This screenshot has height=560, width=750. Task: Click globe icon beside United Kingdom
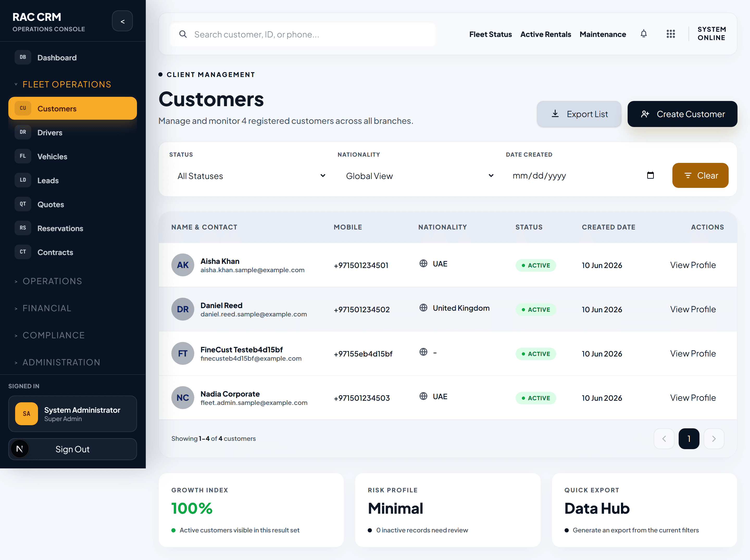423,308
